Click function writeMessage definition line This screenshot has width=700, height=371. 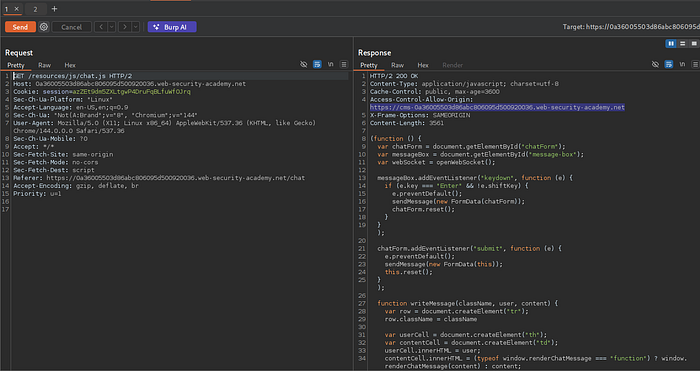pos(468,303)
